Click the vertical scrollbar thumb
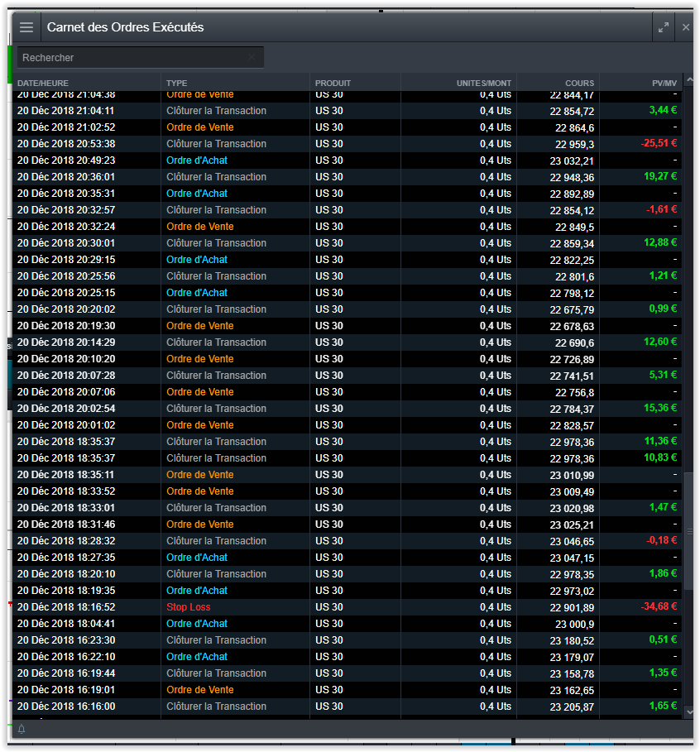The height and width of the screenshot is (752, 700). tap(689, 531)
